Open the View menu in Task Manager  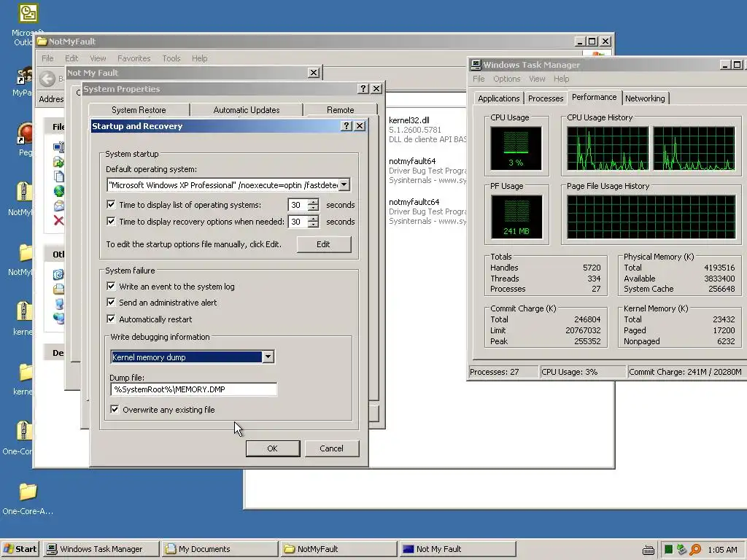537,79
